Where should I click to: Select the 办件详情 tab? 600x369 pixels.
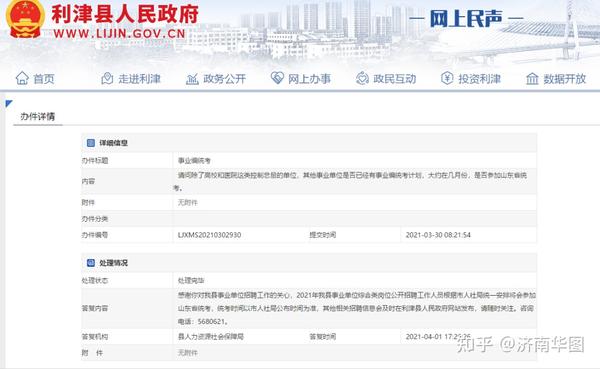tap(38, 116)
